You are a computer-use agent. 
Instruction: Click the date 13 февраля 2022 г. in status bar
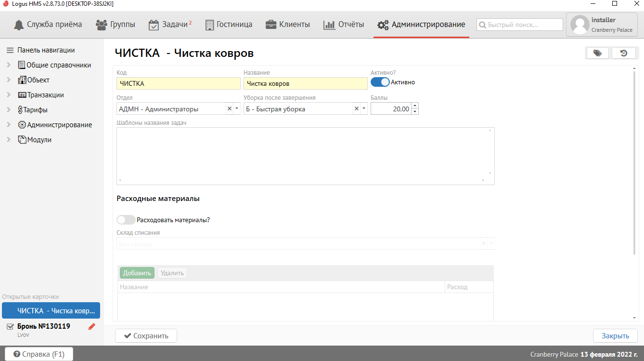[609, 354]
